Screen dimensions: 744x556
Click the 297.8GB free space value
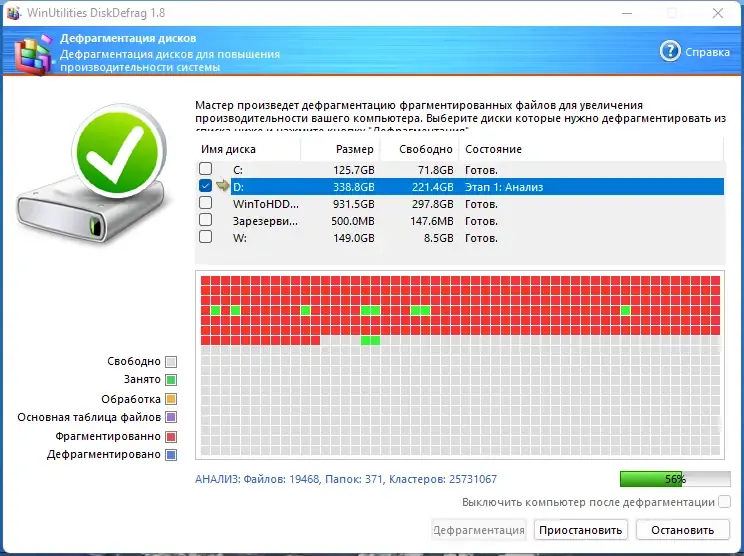tap(433, 204)
